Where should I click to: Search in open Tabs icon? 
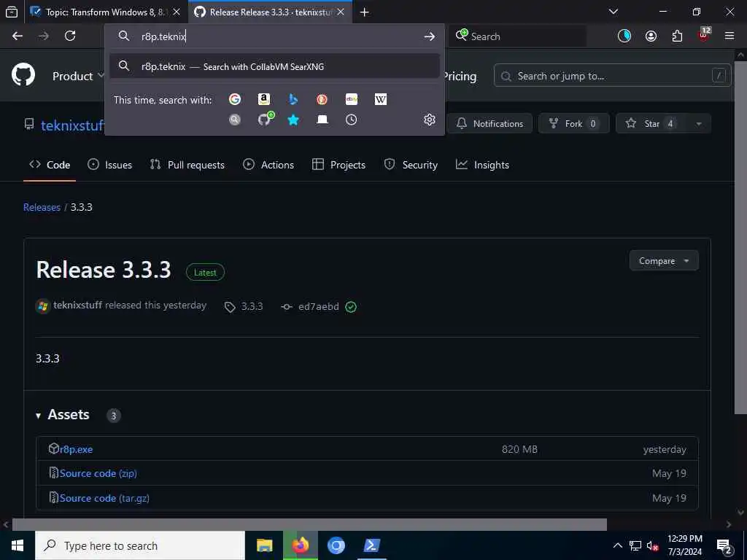(x=322, y=120)
